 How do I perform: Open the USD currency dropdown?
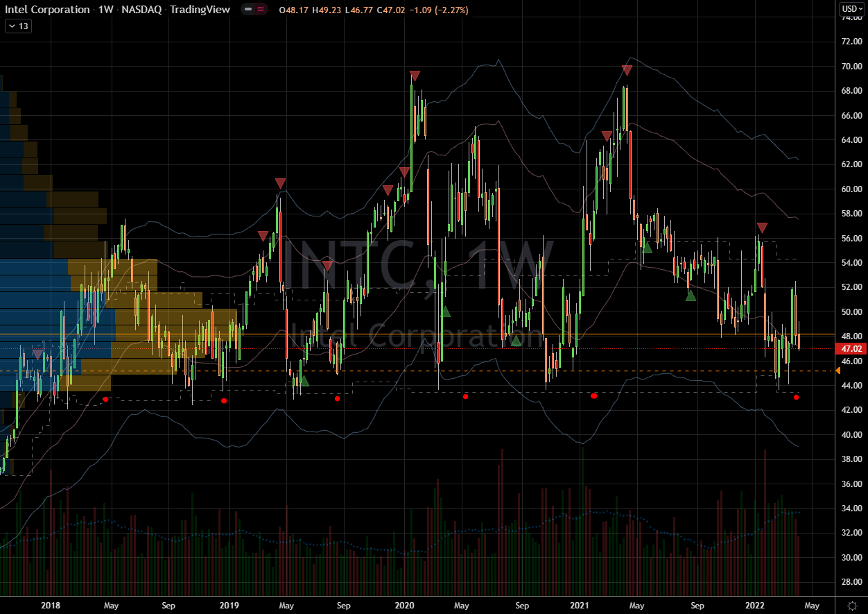coord(852,9)
